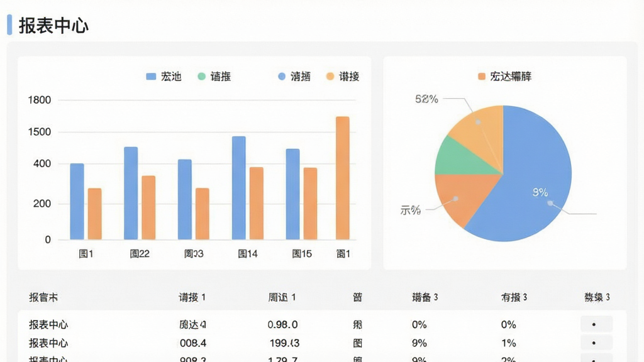Image resolution: width=644 pixels, height=362 pixels.
Task: Click the "9%" label inside the pie chart
Action: coord(540,192)
